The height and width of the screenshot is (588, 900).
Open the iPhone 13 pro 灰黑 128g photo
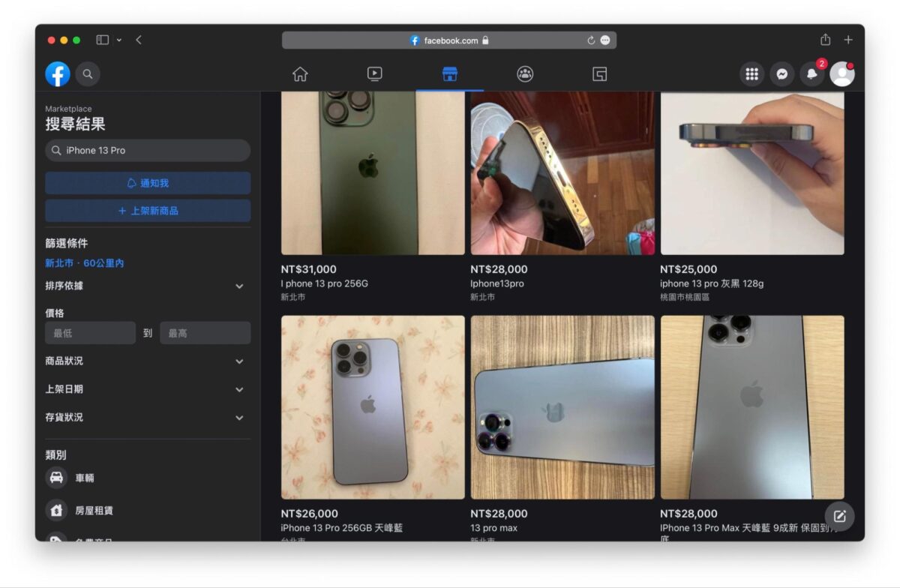(752, 173)
